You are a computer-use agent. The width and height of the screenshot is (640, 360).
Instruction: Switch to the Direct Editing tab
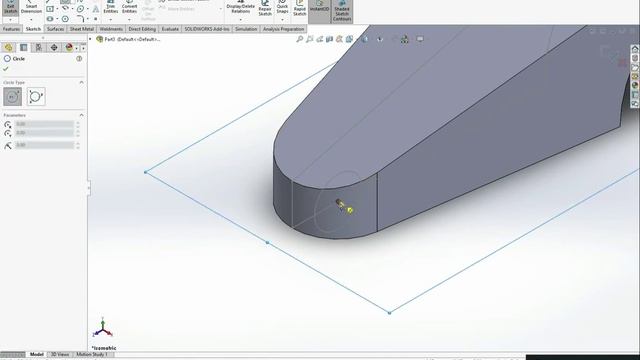point(142,29)
